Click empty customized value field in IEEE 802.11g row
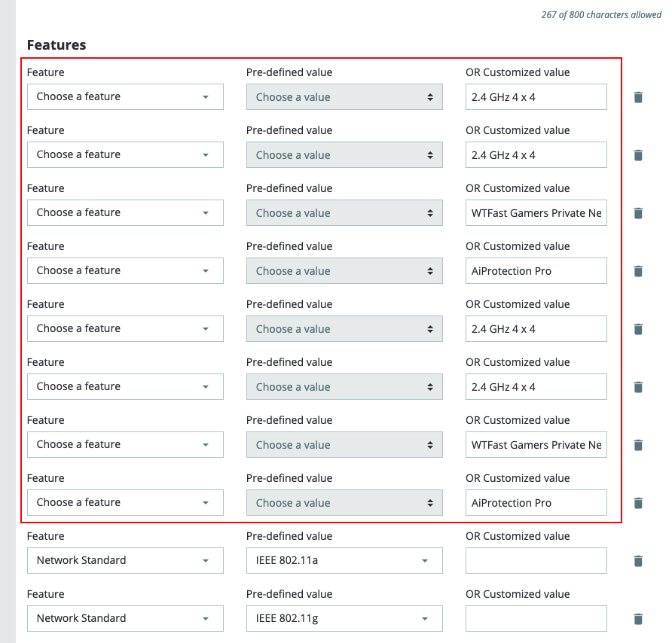 pos(536,619)
